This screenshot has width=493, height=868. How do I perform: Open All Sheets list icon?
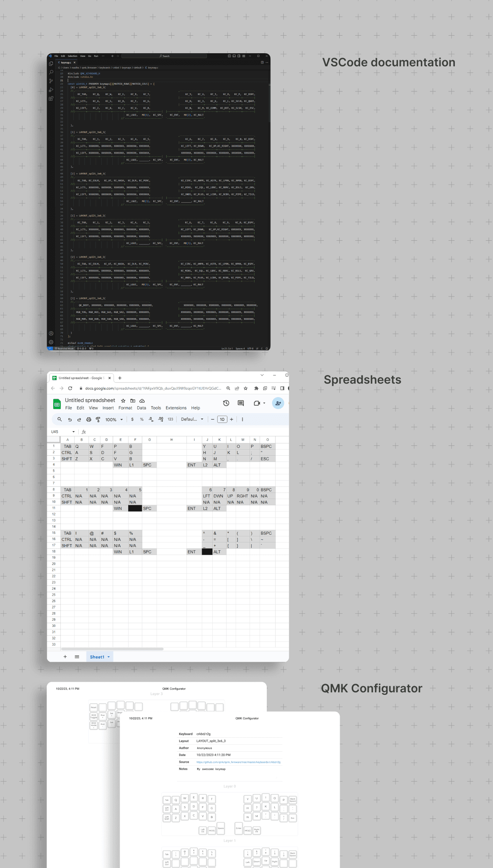(x=77, y=657)
